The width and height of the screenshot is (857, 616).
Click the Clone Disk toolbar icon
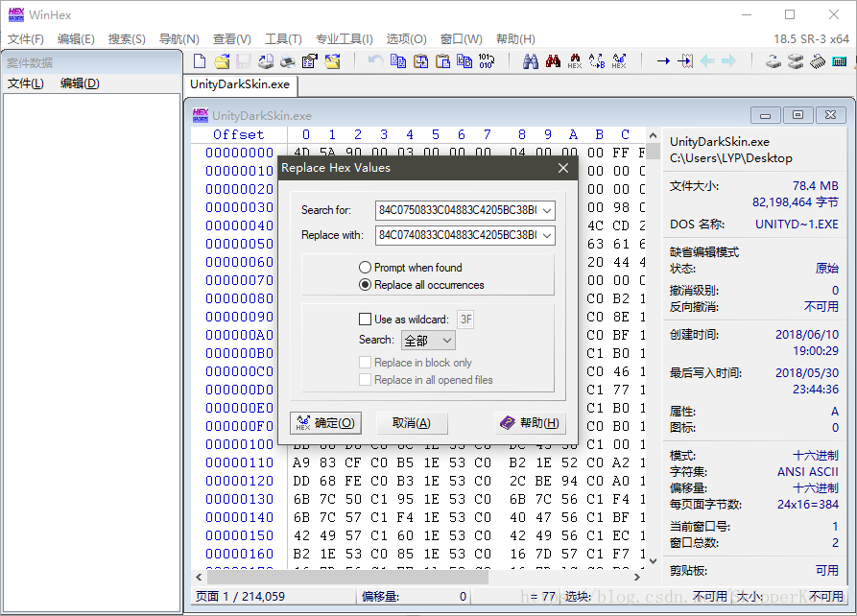click(796, 61)
